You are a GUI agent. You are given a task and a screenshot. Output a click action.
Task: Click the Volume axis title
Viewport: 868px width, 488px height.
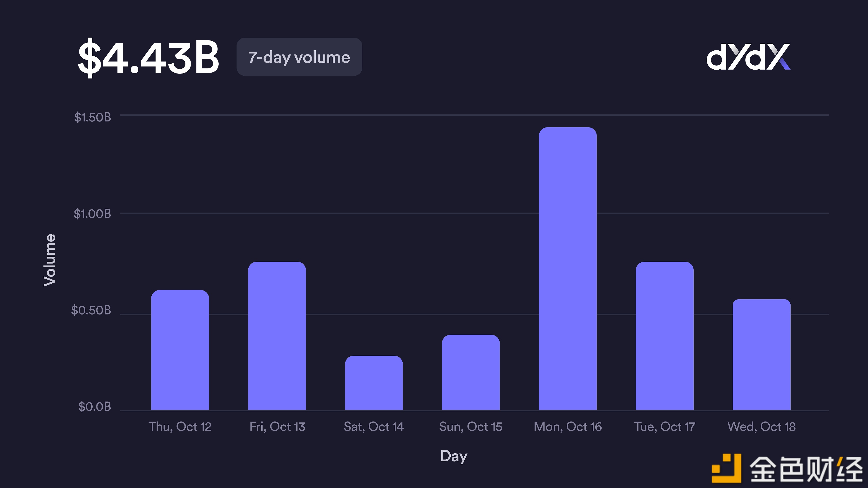point(49,260)
